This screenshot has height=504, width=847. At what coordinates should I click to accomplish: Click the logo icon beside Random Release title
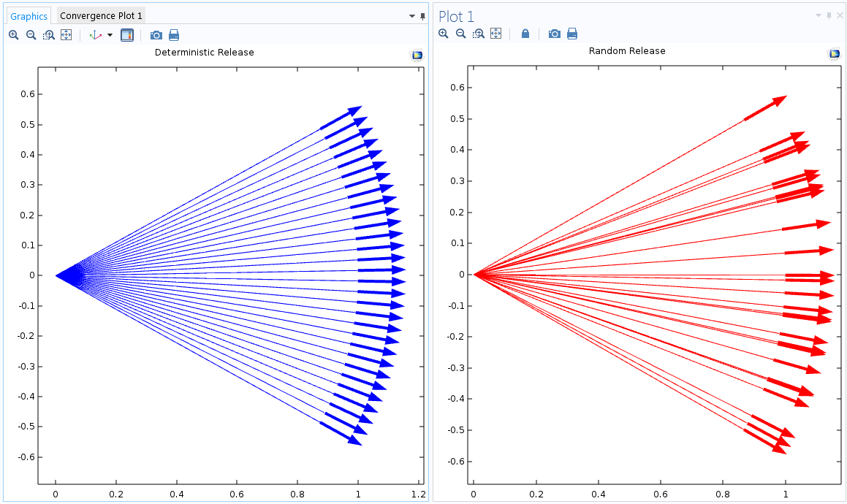click(834, 54)
